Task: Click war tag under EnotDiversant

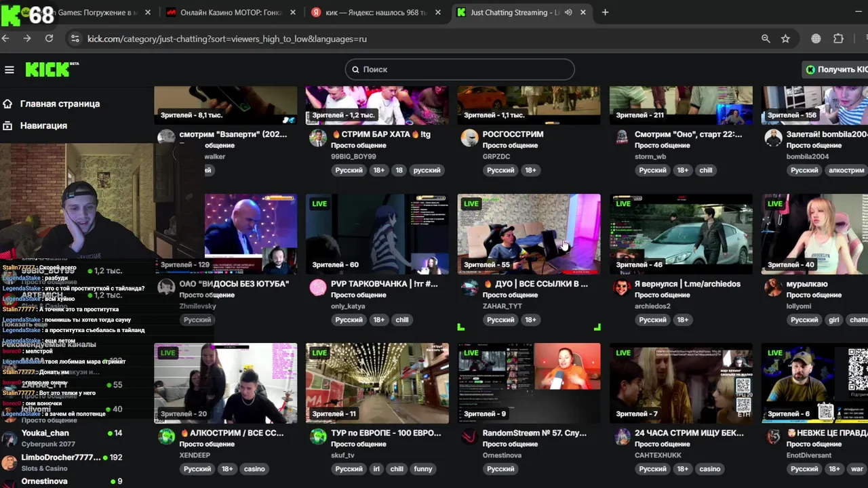Action: 857,468
